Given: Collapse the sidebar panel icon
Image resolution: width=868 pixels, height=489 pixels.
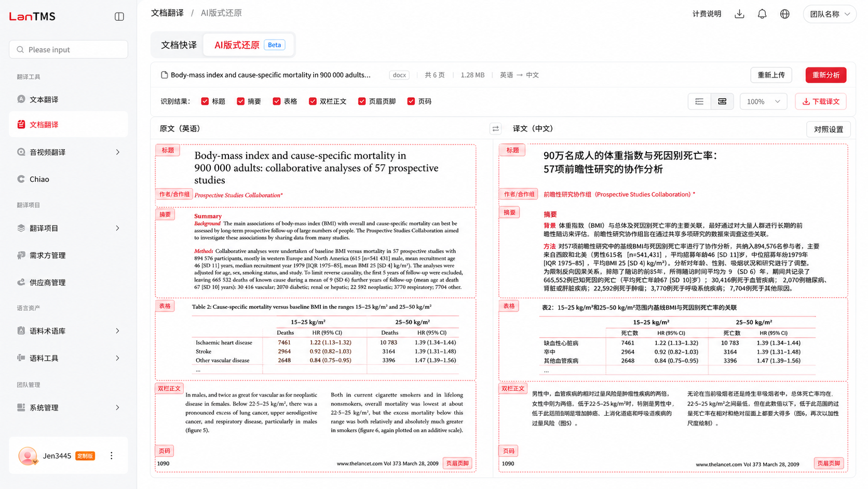Looking at the screenshot, I should 119,17.
